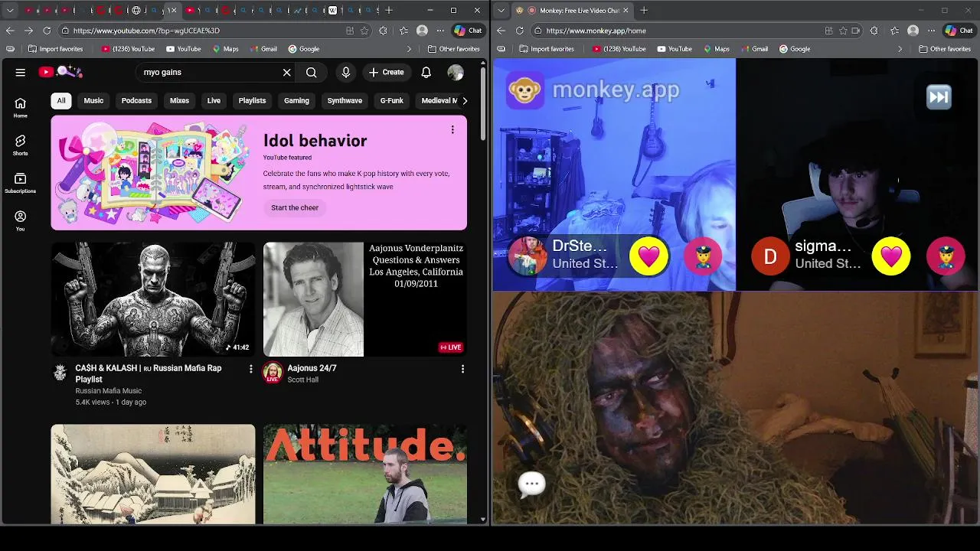The width and height of the screenshot is (980, 551).
Task: Open Settings and more in YouTube window
Action: pyautogui.click(x=439, y=31)
